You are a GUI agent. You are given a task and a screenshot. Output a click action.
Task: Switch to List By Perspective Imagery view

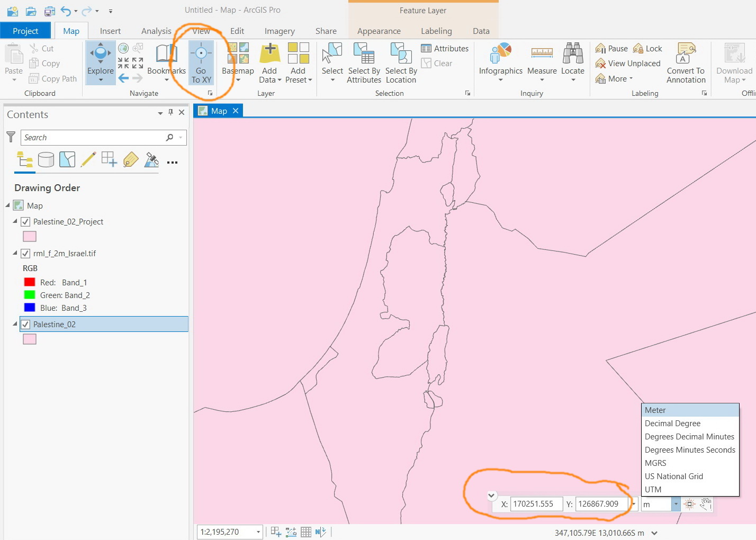152,159
